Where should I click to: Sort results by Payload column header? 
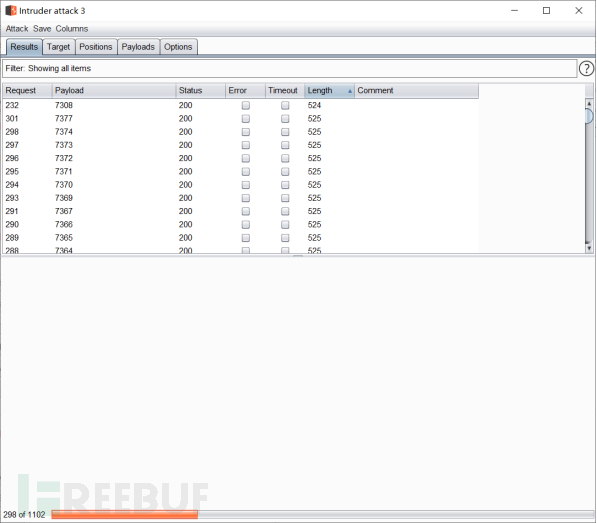113,91
